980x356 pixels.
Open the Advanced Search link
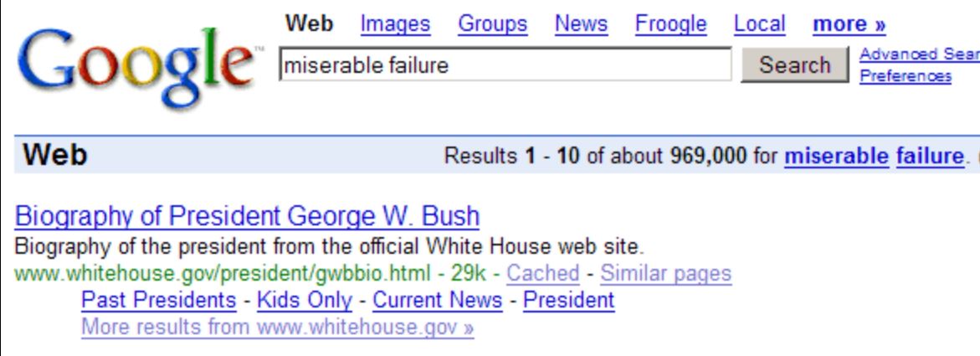click(920, 54)
